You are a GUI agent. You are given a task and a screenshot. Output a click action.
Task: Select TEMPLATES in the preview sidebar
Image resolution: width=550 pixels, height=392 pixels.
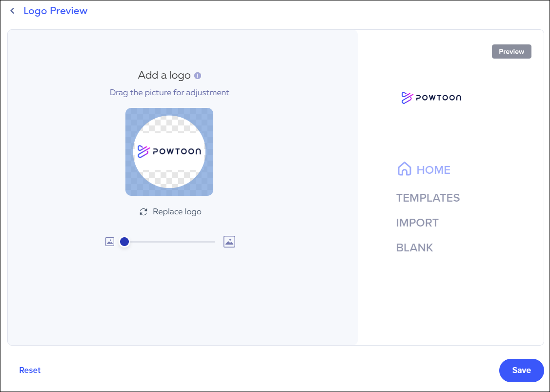[x=428, y=198]
